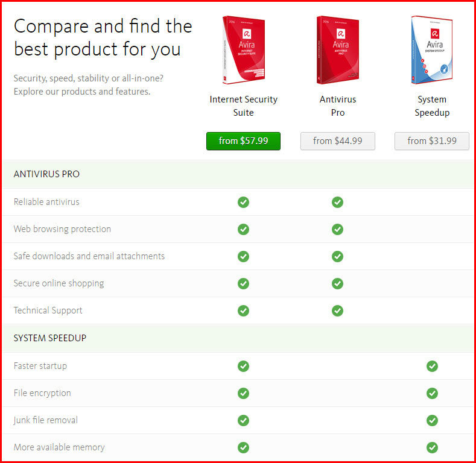Click Reliable antivirus checkmark under Antivirus Pro
476x463 pixels.
[338, 202]
